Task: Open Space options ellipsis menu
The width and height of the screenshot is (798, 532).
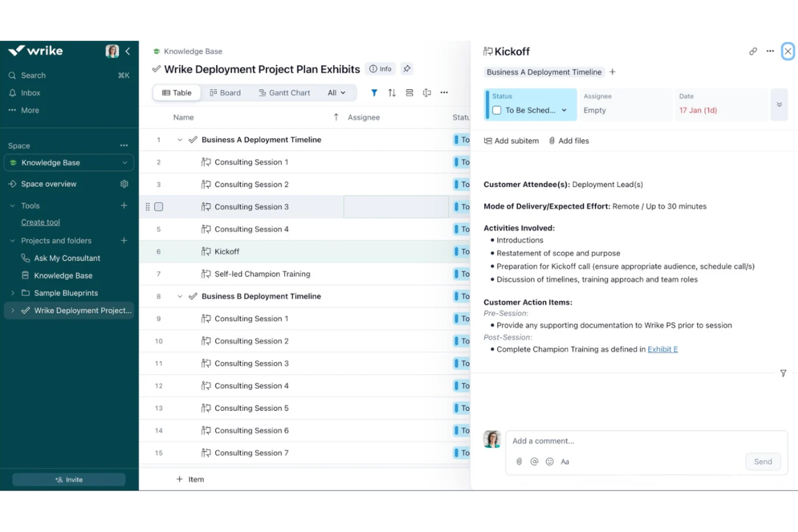Action: tap(124, 146)
